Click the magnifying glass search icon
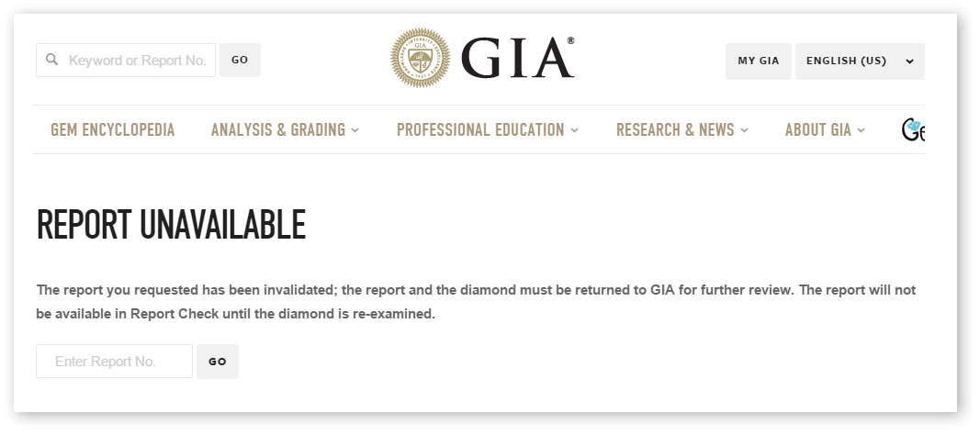 (x=52, y=60)
